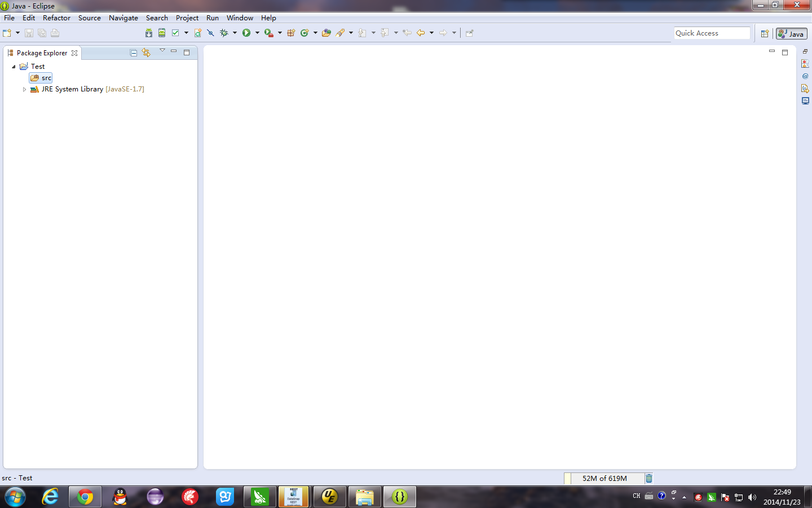Expand the JRE System Library node
The width and height of the screenshot is (812, 508).
point(24,89)
